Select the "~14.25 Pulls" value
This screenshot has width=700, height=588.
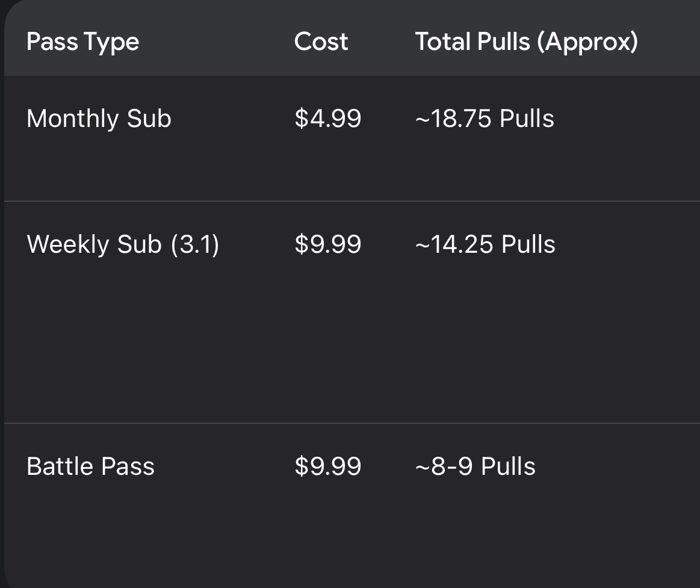(x=485, y=244)
